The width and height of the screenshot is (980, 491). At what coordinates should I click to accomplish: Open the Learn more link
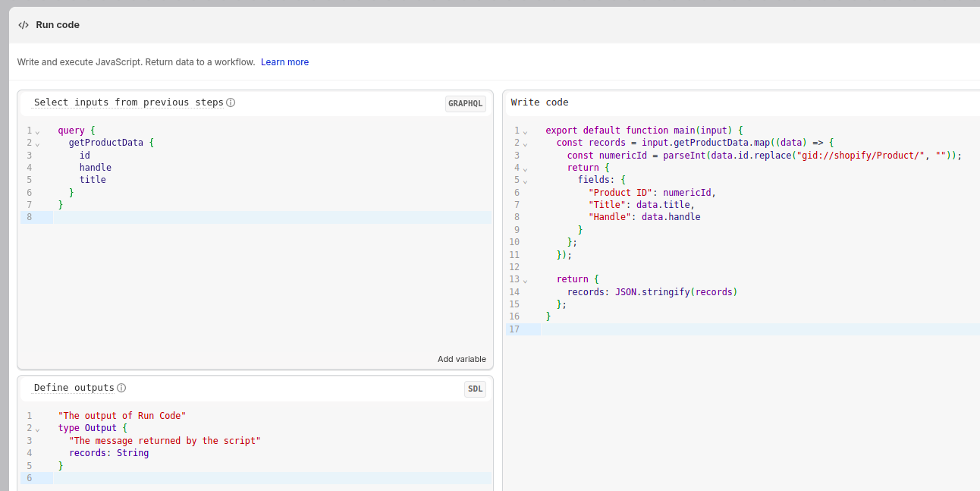click(x=284, y=62)
